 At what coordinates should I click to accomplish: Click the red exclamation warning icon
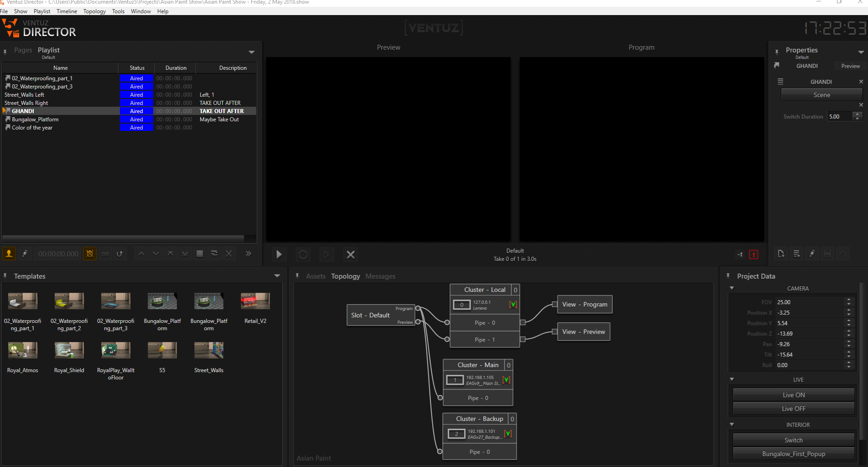(x=754, y=254)
